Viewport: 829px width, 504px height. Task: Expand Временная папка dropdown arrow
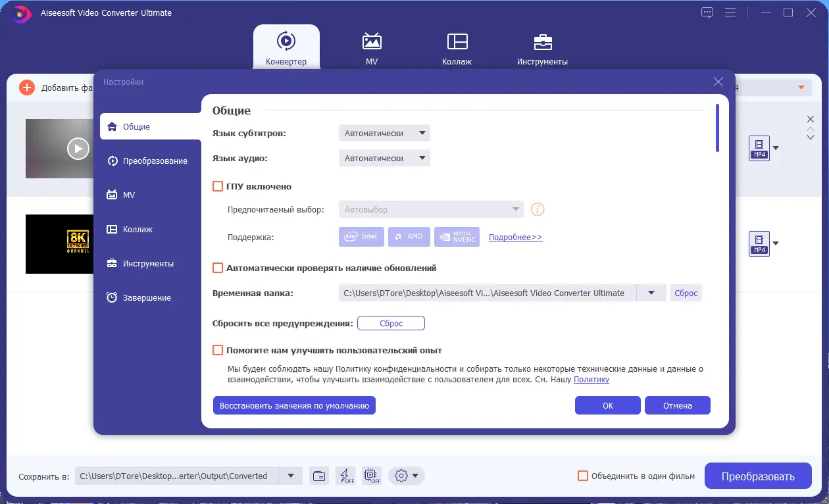[651, 293]
